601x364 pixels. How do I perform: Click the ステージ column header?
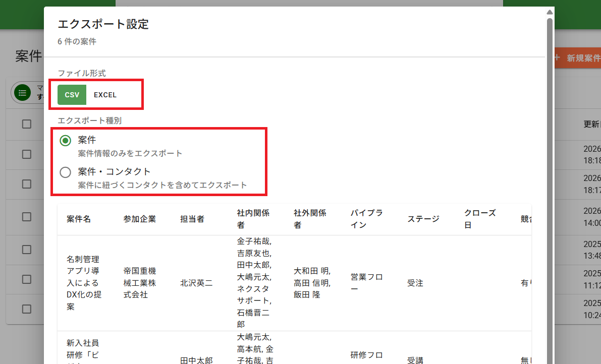[x=423, y=219]
